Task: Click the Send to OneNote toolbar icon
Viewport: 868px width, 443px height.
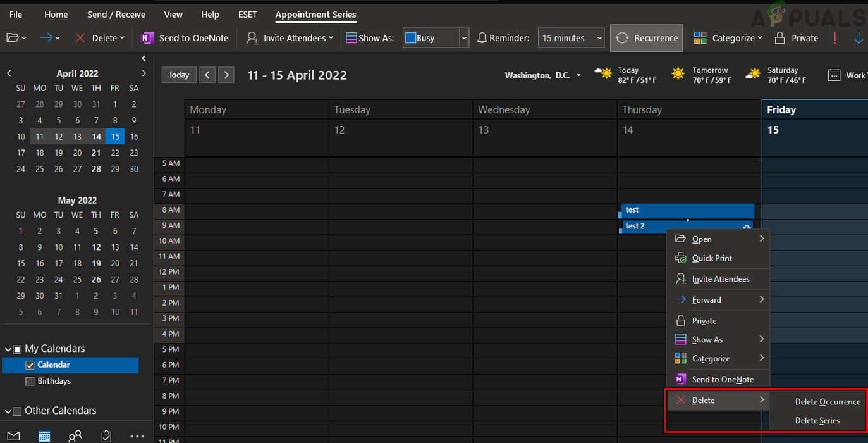Action: point(147,38)
